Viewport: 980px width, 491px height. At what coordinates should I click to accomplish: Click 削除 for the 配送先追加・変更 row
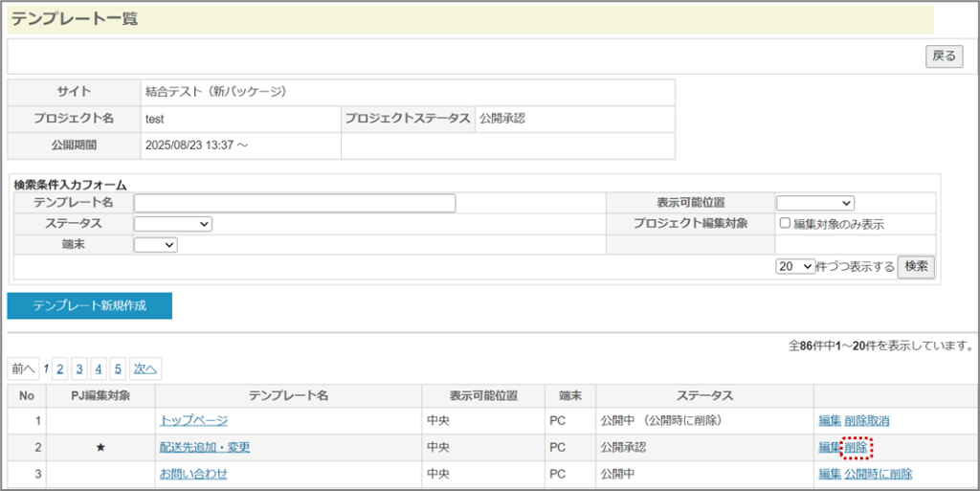[x=857, y=447]
